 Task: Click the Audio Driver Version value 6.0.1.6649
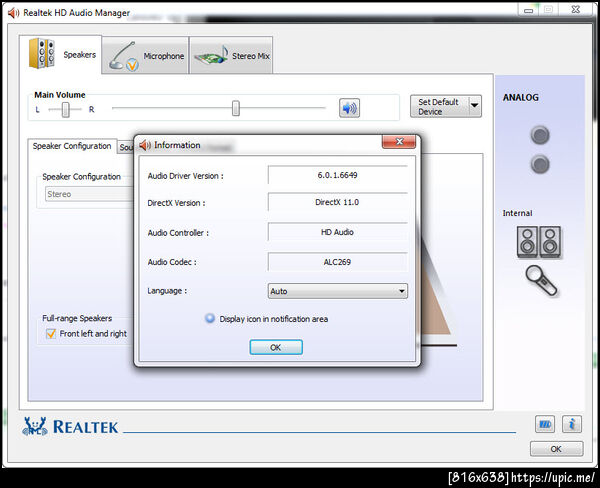click(x=338, y=175)
